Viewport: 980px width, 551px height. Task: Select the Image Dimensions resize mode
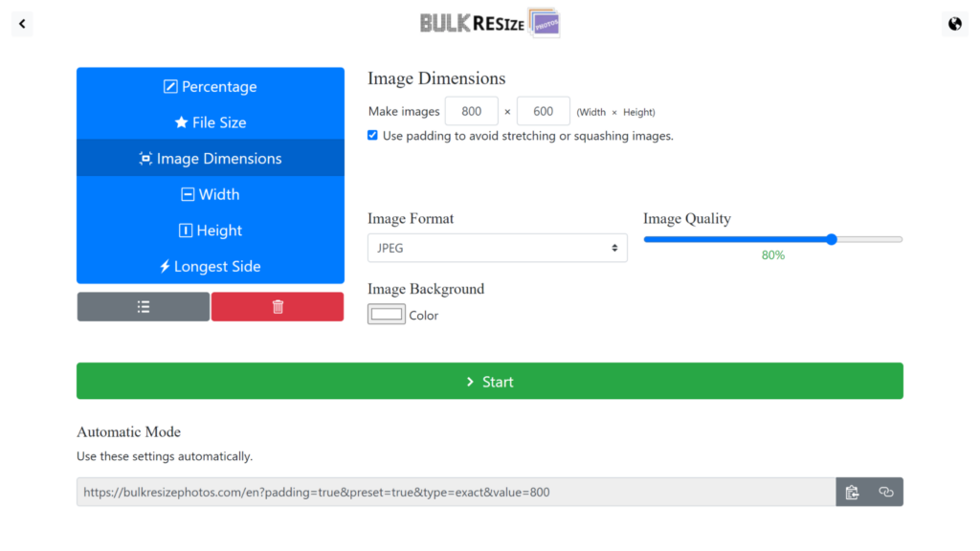point(211,158)
